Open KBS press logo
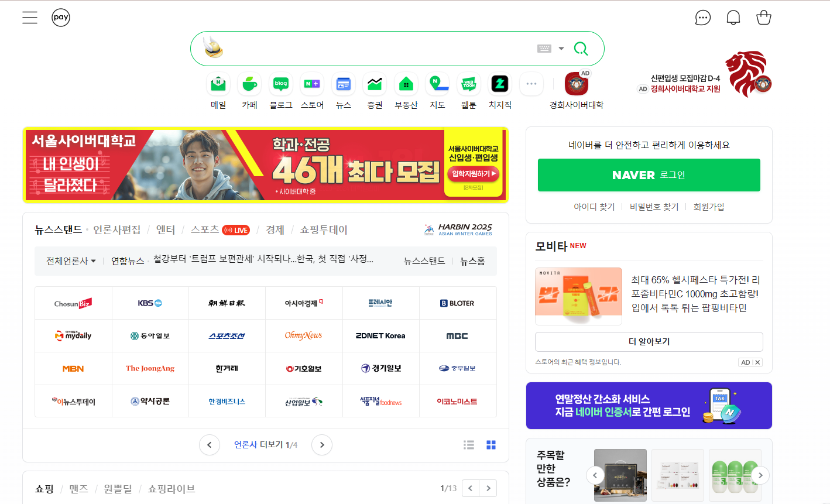 click(x=150, y=303)
